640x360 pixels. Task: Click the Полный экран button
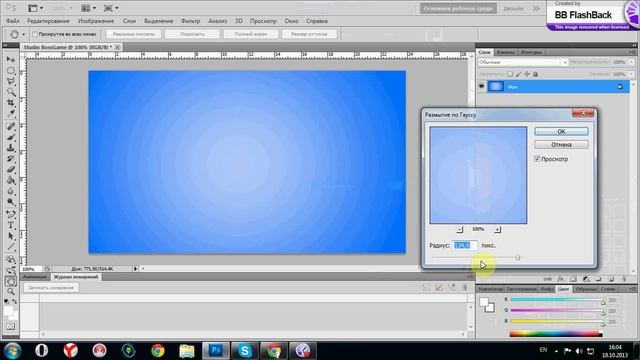[251, 34]
